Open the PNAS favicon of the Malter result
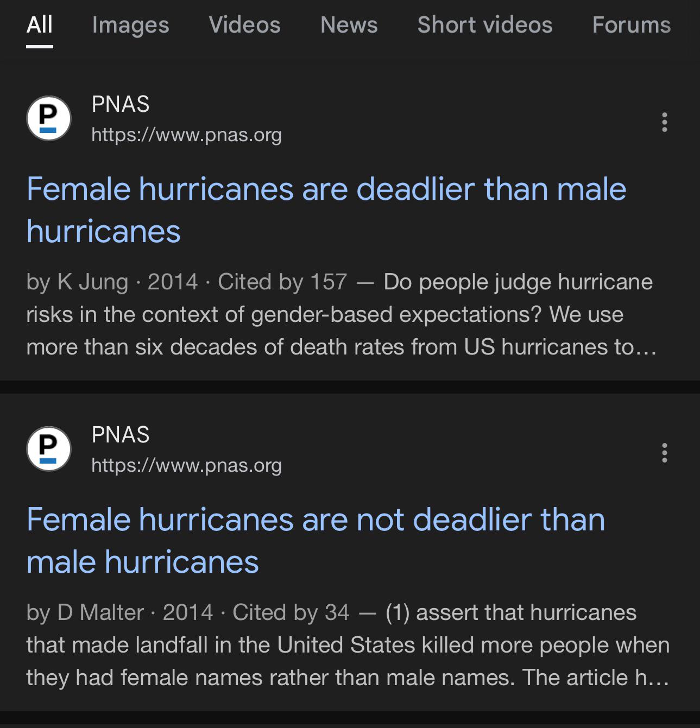 click(x=49, y=450)
